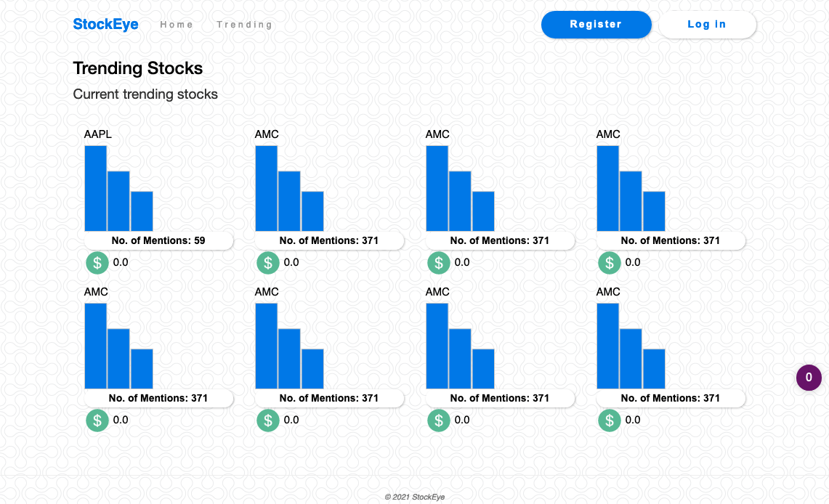Click the dollar icon of the second top-row card
This screenshot has width=829, height=504.
[268, 263]
